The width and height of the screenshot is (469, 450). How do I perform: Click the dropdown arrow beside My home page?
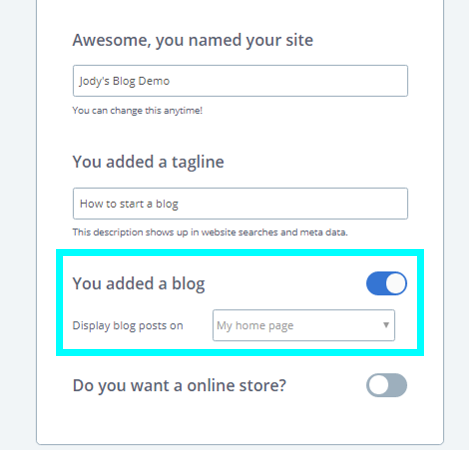pos(386,325)
